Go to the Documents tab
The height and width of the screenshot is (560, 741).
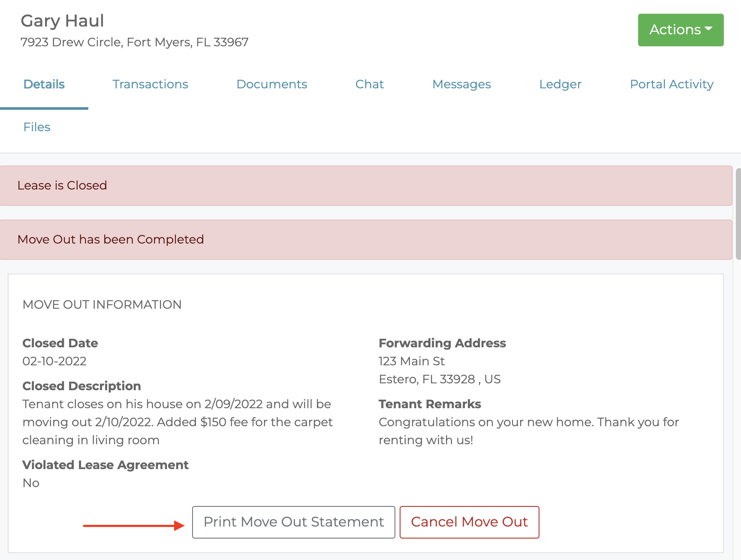(x=271, y=84)
